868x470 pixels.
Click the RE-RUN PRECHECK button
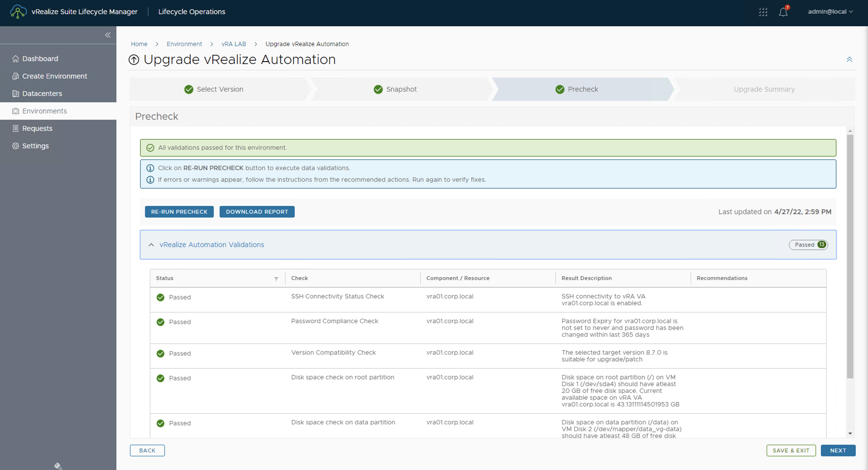pos(179,211)
